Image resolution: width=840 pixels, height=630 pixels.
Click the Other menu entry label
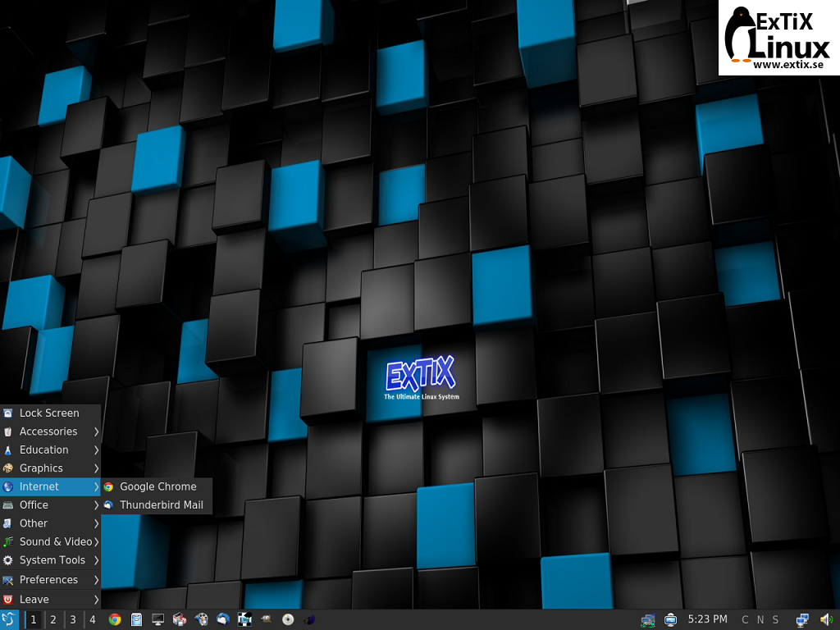tap(34, 523)
